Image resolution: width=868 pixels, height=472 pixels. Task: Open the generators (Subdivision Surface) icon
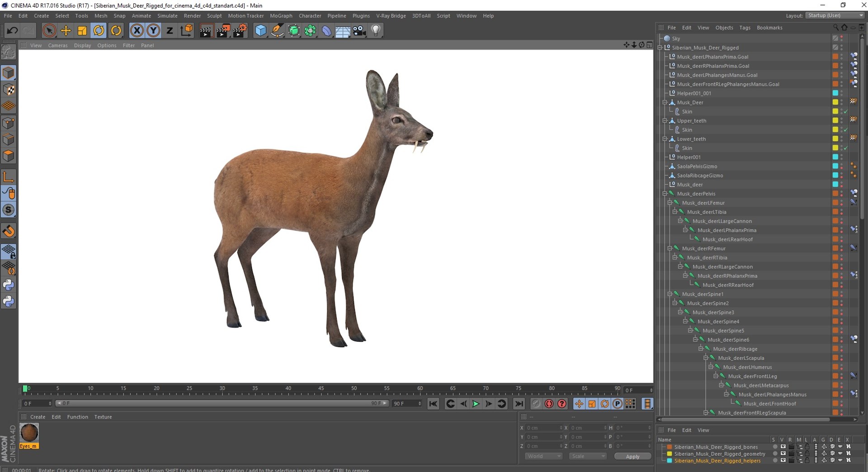click(x=294, y=31)
